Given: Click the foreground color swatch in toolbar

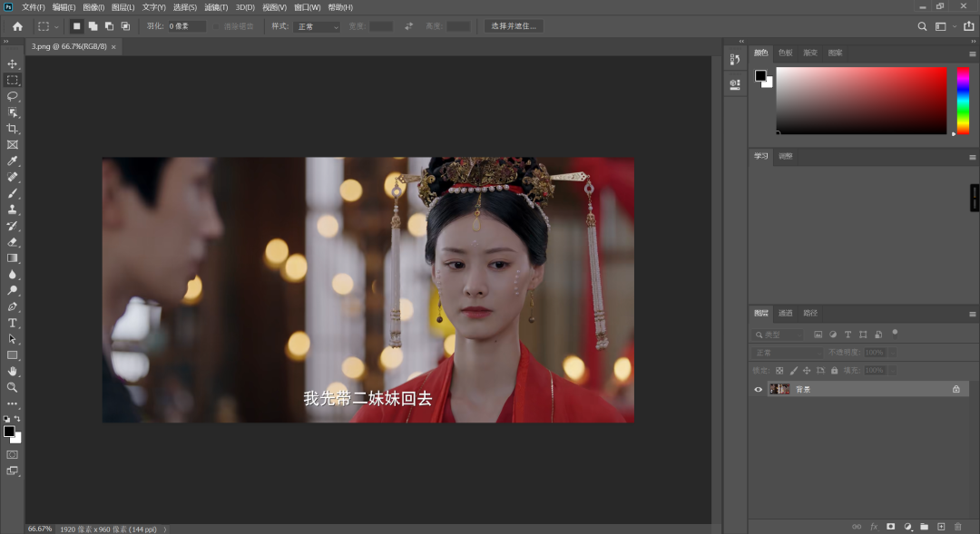Looking at the screenshot, I should 9,431.
